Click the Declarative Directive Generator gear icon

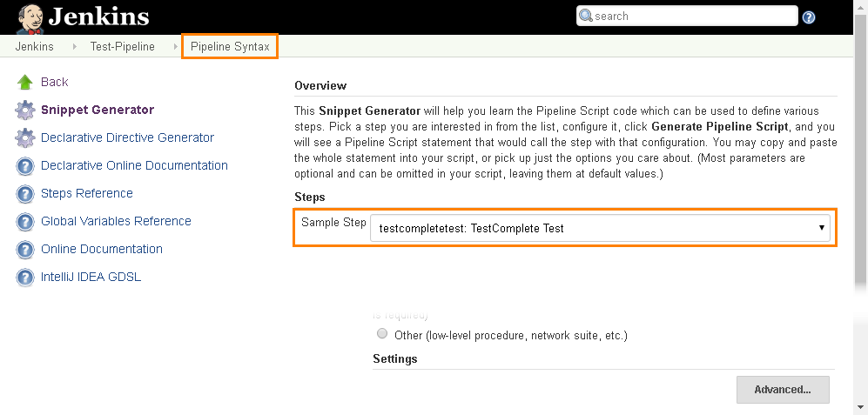pyautogui.click(x=25, y=138)
